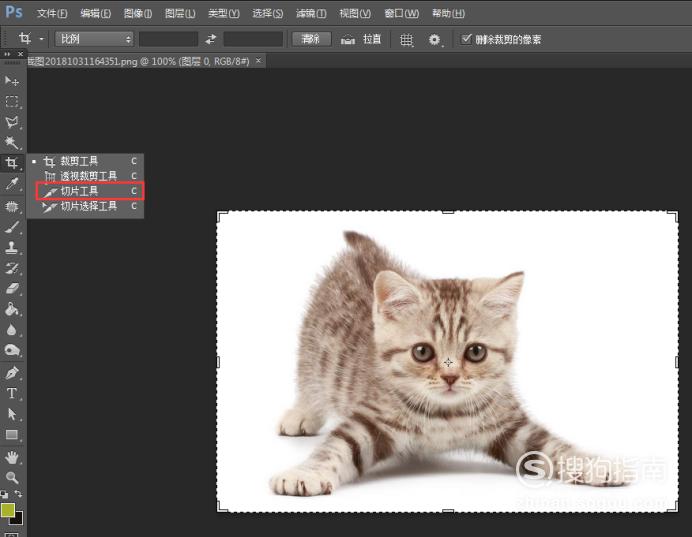Screen dimensions: 692x537
Task: Open the Filter menu
Action: pyautogui.click(x=311, y=13)
